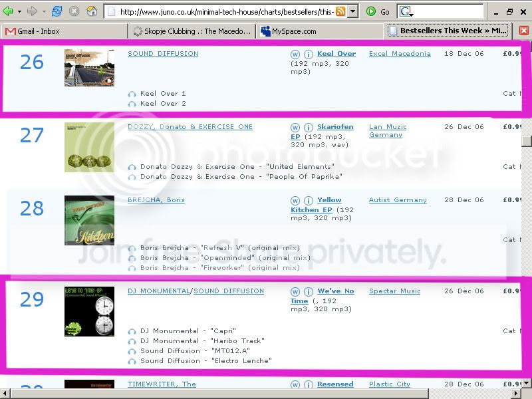Expand the Back button history arrow
The width and height of the screenshot is (532, 399).
pyautogui.click(x=20, y=11)
